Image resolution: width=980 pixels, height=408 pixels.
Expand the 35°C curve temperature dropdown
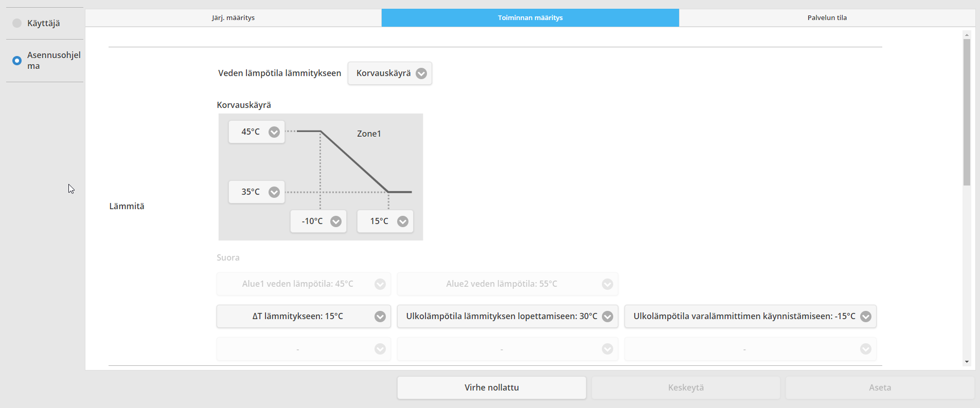(x=257, y=192)
